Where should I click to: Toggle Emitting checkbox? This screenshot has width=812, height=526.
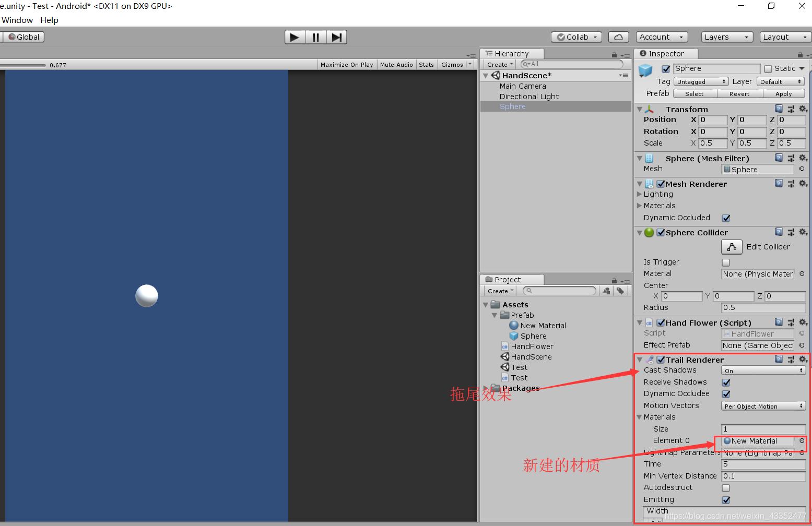(x=726, y=500)
